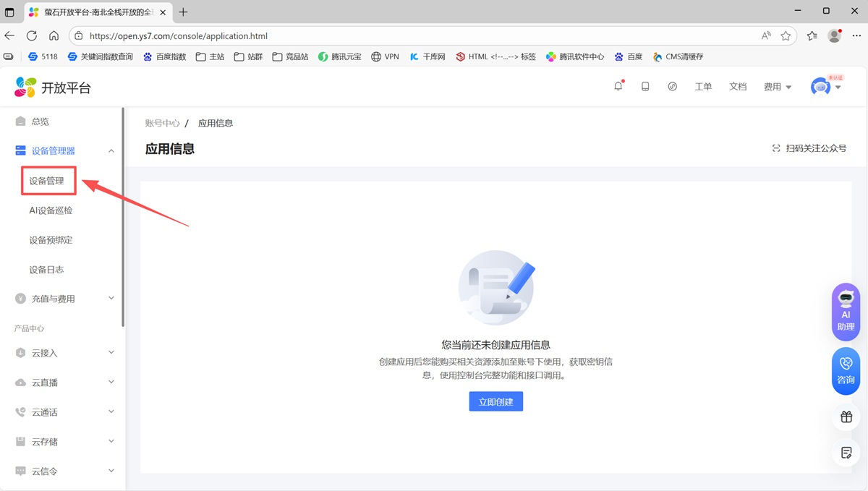The width and height of the screenshot is (868, 491).
Task: Click the feedback note icon at bottom right
Action: [846, 453]
